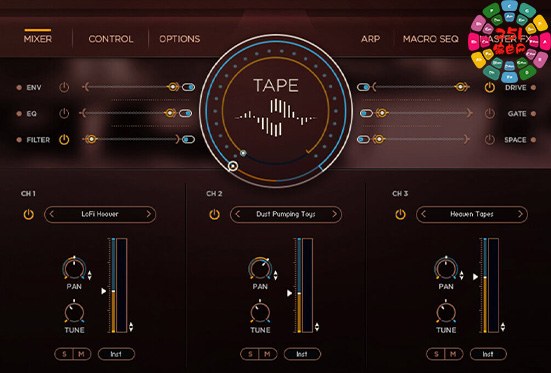Viewport: 551px width, 373px height.
Task: Open the MACRO SEQ tab
Action: (x=430, y=39)
